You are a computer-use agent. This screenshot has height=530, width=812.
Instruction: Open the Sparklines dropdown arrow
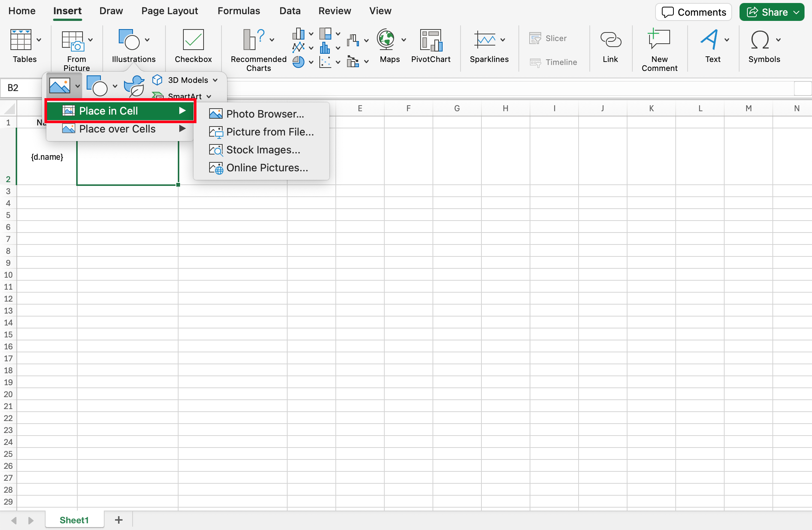pos(503,40)
